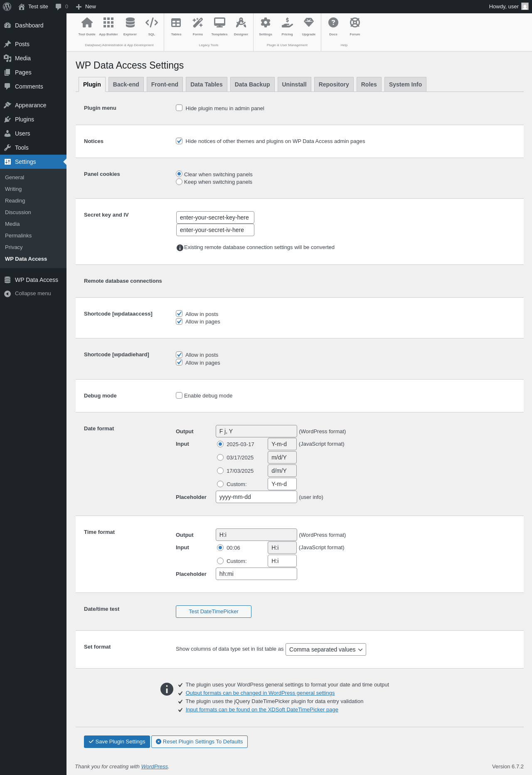Click Save Plugin Settings button
Viewport: 532px width, 775px height.
[x=117, y=742]
